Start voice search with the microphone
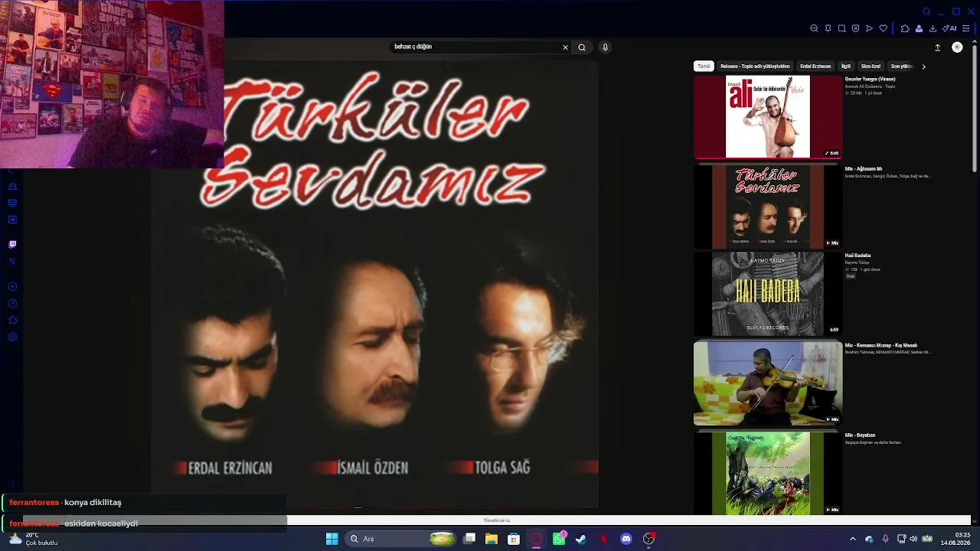This screenshot has height=551, width=980. 605,47
